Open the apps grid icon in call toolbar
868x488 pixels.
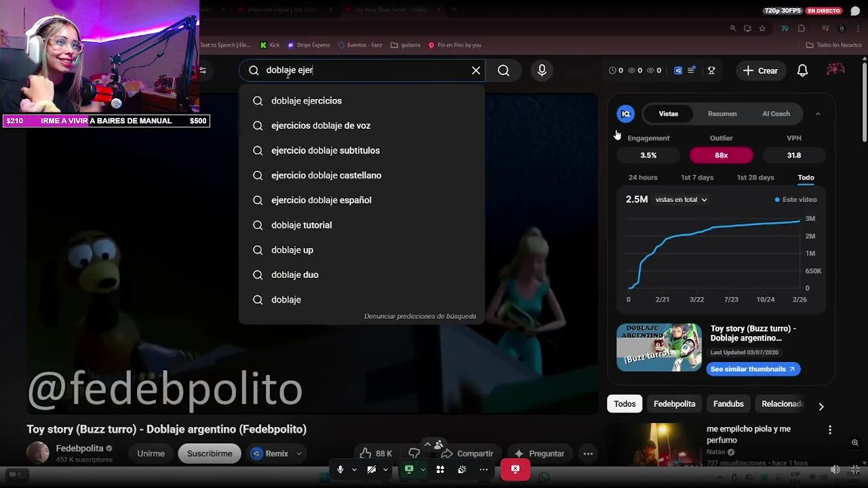(440, 469)
